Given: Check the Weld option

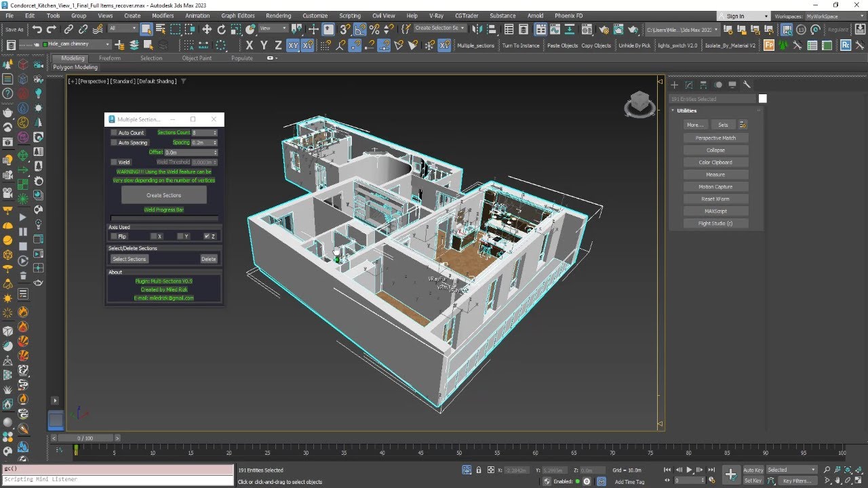Looking at the screenshot, I should click(114, 162).
